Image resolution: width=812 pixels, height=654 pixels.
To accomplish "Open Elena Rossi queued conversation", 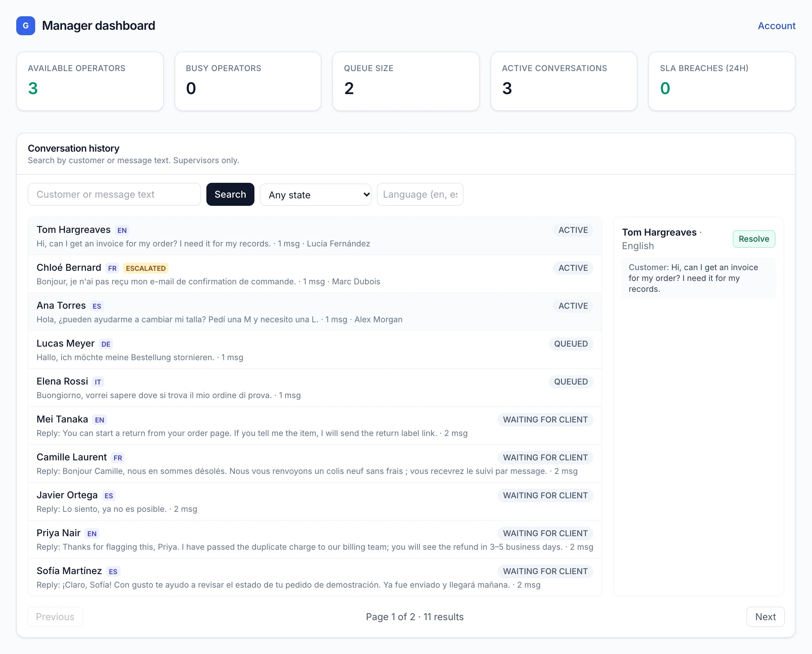I will 315,388.
